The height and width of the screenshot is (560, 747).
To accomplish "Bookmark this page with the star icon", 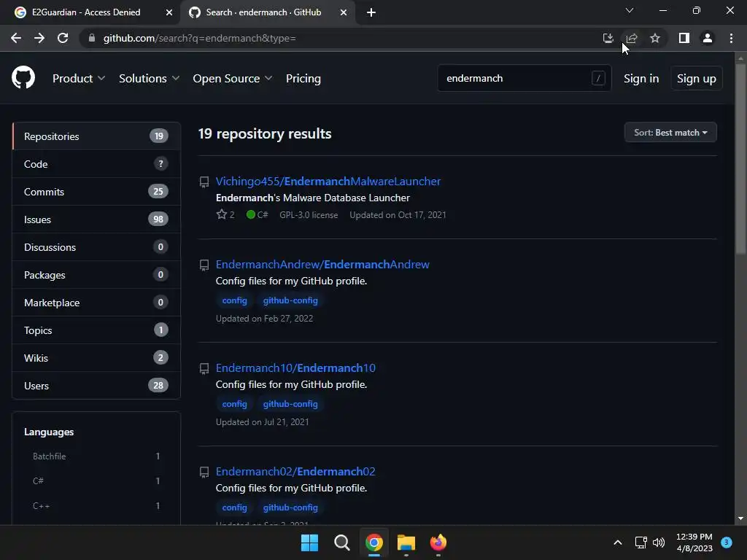I will coord(655,38).
